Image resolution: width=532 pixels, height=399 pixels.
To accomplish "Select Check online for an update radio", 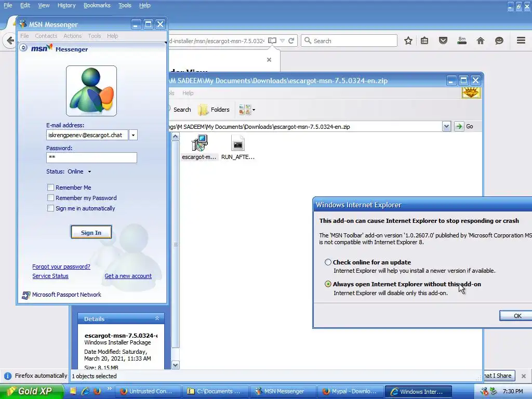I will tap(328, 262).
